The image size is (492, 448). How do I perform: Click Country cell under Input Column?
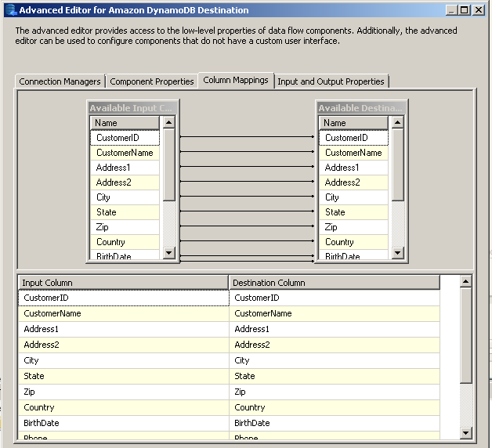[x=124, y=407]
